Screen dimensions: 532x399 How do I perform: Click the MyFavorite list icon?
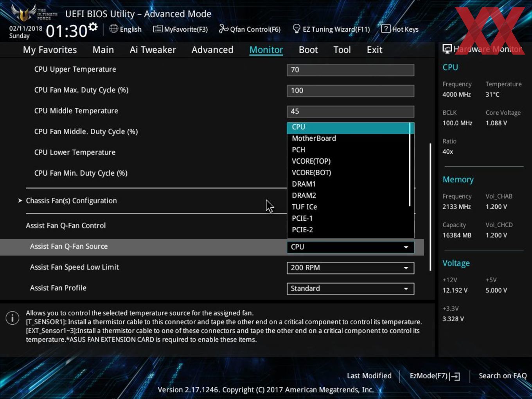[158, 29]
